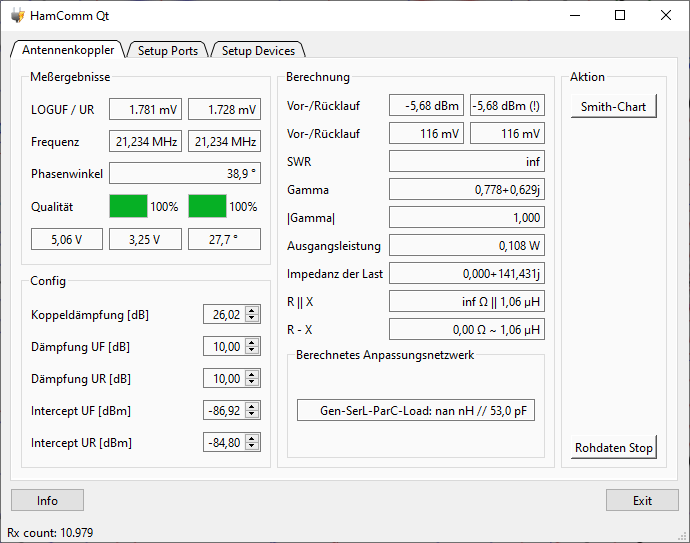This screenshot has height=543, width=690.
Task: Click the first green Qualität bar
Action: [128, 206]
